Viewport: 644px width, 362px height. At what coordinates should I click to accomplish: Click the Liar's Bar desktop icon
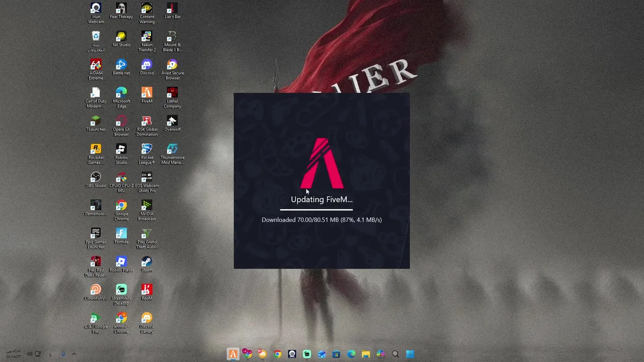tap(172, 11)
